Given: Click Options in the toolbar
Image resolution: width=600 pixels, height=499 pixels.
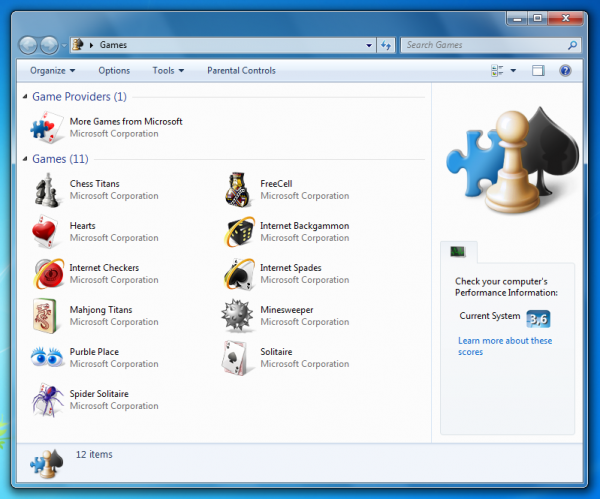Looking at the screenshot, I should (x=114, y=70).
